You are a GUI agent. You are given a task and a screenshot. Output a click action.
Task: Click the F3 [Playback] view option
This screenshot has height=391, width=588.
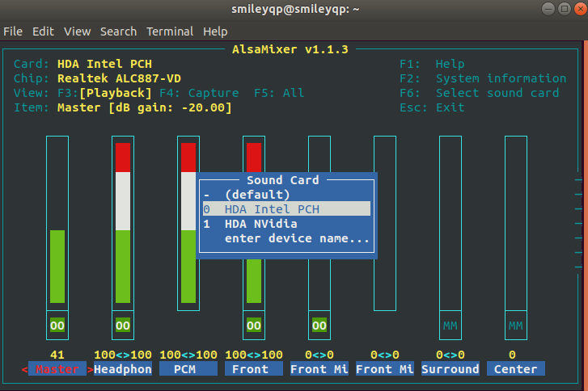(104, 93)
